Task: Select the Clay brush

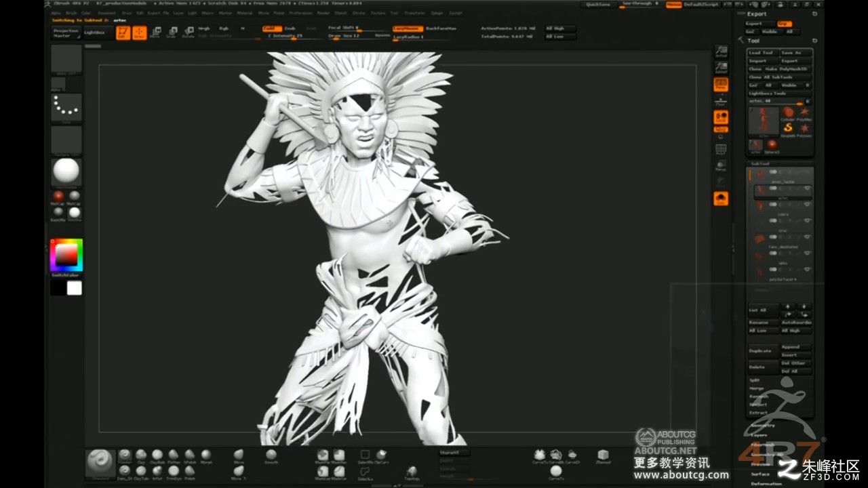Action: click(141, 455)
